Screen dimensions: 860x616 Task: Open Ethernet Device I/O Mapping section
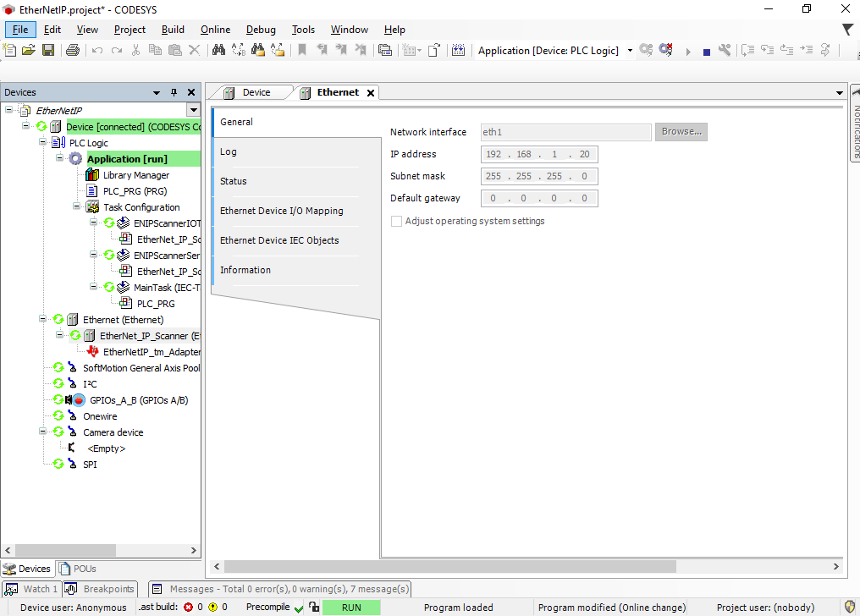[x=281, y=211]
